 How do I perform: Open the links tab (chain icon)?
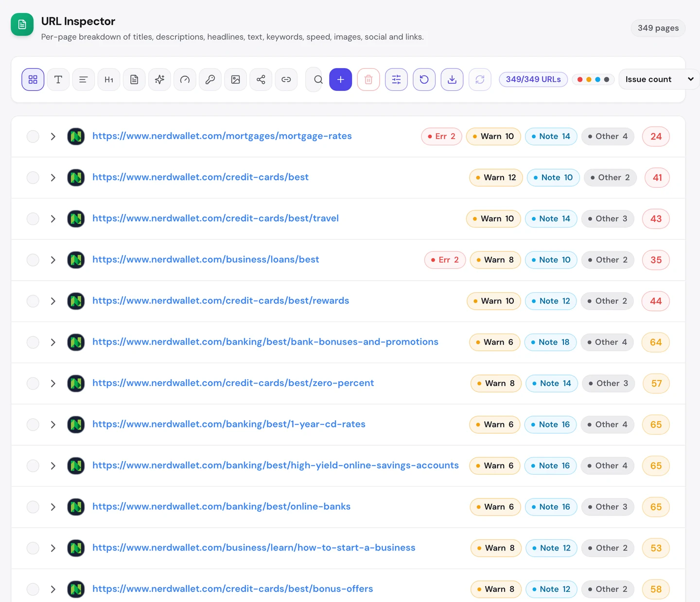[x=286, y=79]
